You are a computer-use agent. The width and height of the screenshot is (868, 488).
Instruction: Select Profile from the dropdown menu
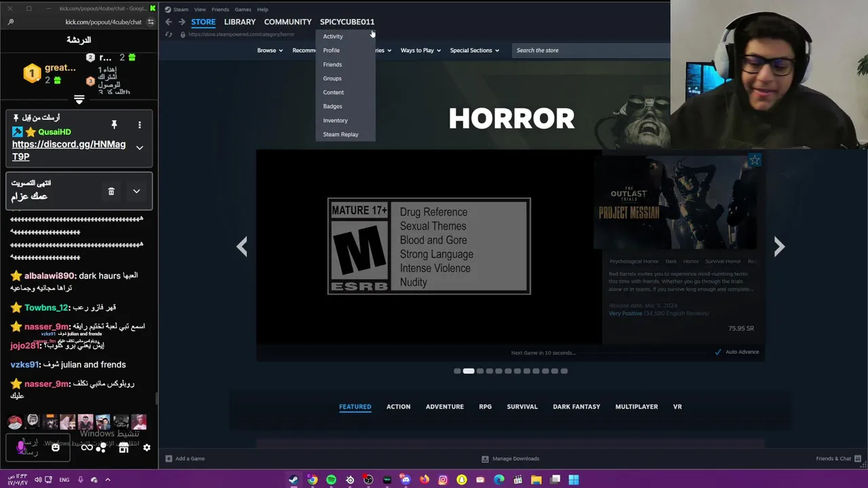point(332,50)
